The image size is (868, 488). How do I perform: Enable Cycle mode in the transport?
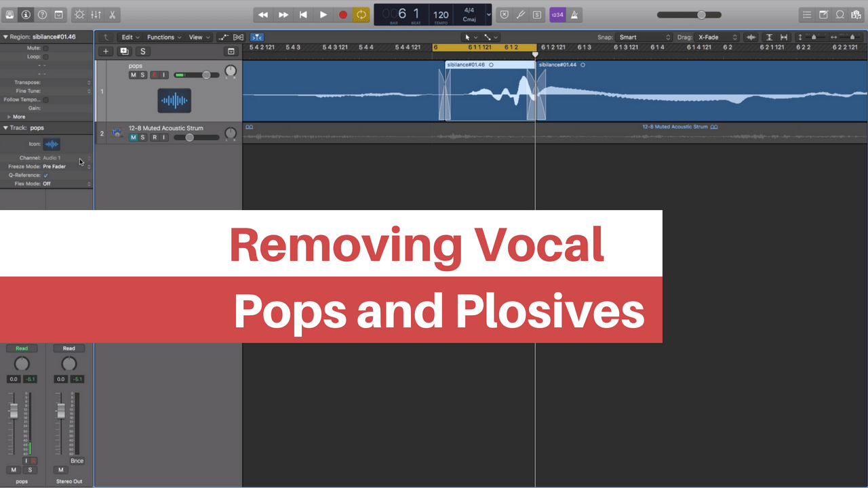point(361,14)
